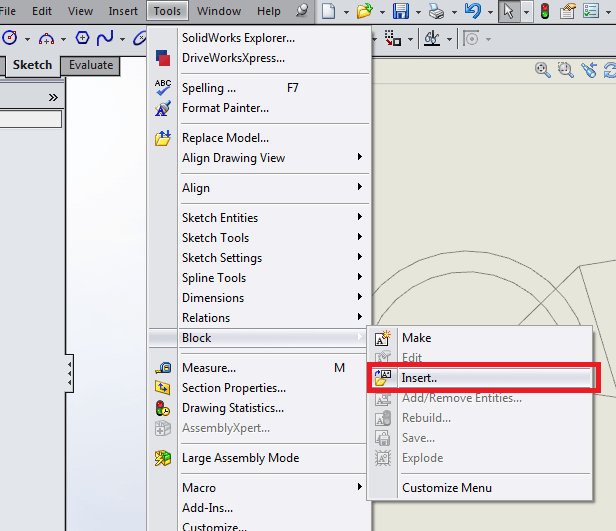Expand the Arc tool dropdown arrow
This screenshot has width=616, height=531.
click(x=63, y=39)
